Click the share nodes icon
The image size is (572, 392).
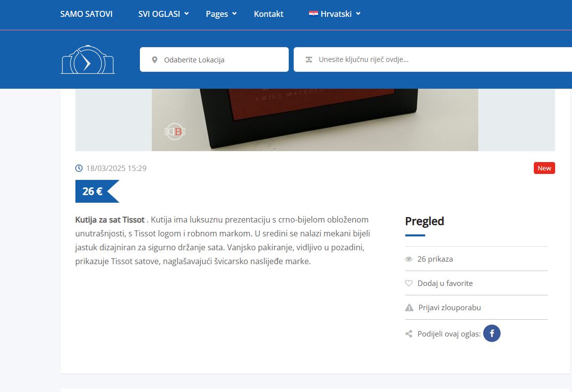pos(409,334)
